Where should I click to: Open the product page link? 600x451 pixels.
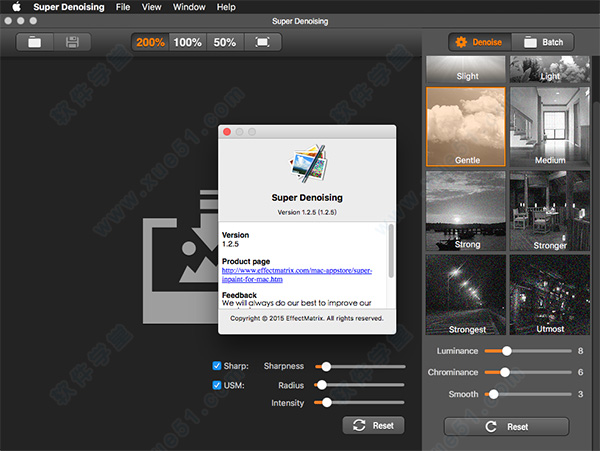[297, 275]
